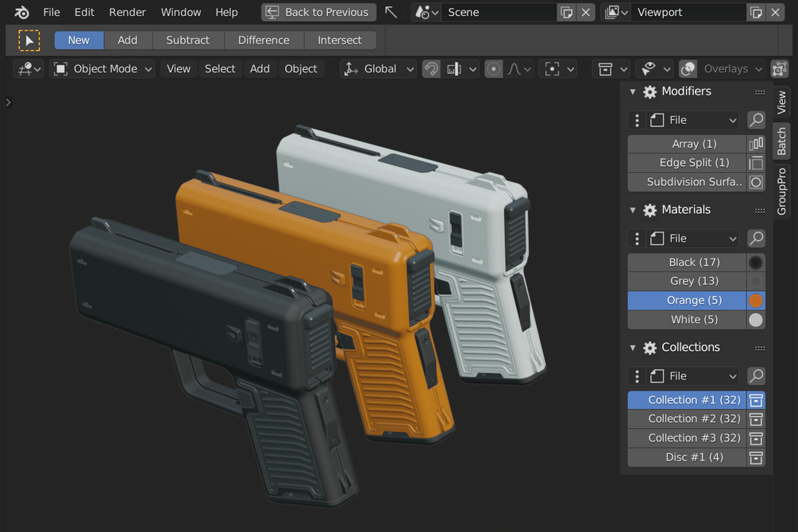Click the Back to Previous button
The width and height of the screenshot is (798, 532).
click(318, 12)
